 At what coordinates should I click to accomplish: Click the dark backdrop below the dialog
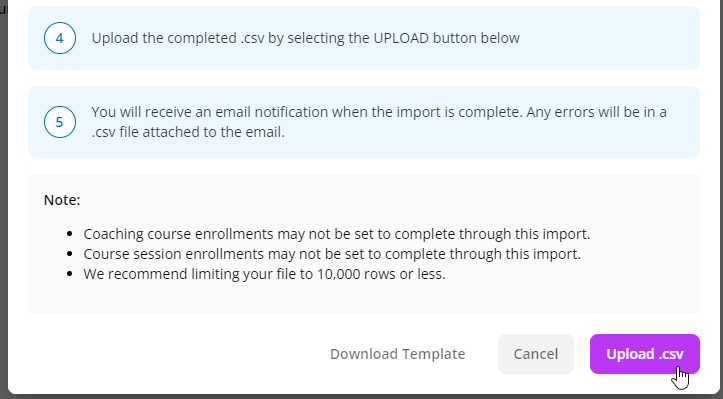362,397
